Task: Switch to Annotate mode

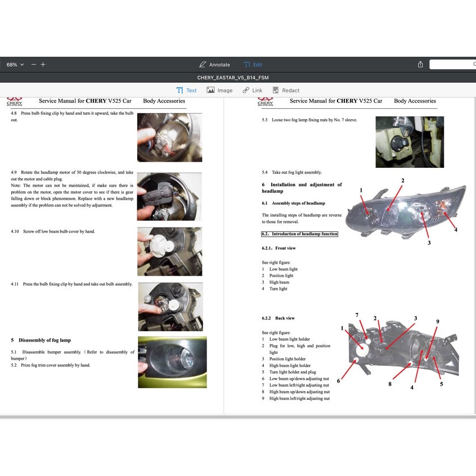Action: [x=214, y=65]
